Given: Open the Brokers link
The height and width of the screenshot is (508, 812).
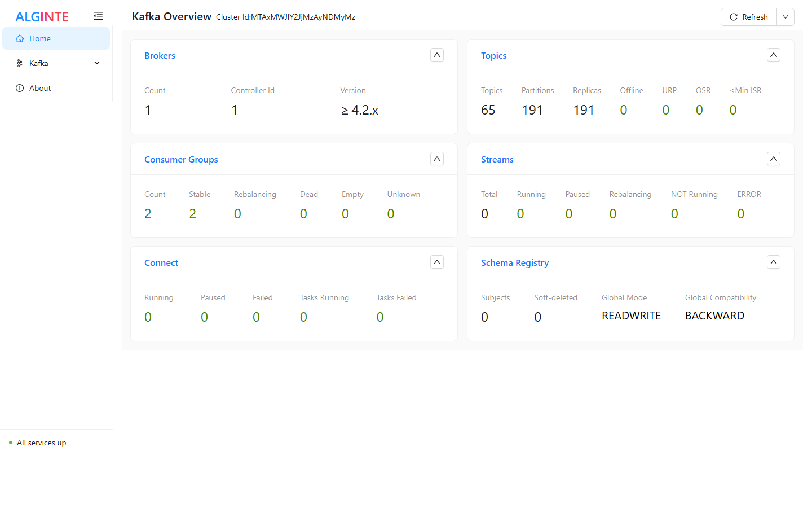Looking at the screenshot, I should pyautogui.click(x=160, y=55).
